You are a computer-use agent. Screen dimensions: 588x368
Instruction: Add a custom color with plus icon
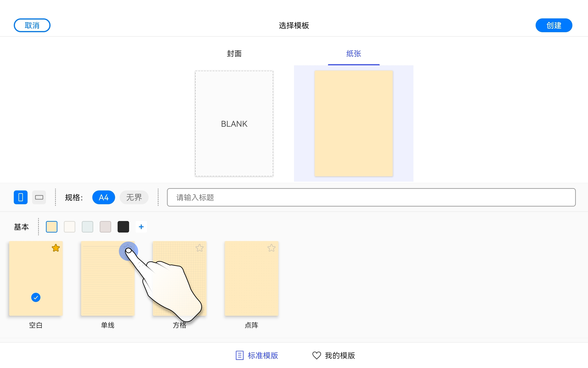(141, 227)
